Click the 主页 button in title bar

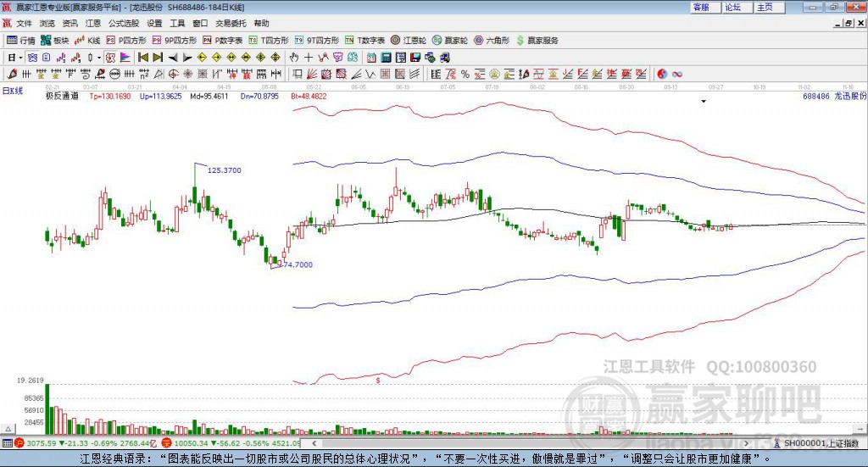click(x=769, y=7)
